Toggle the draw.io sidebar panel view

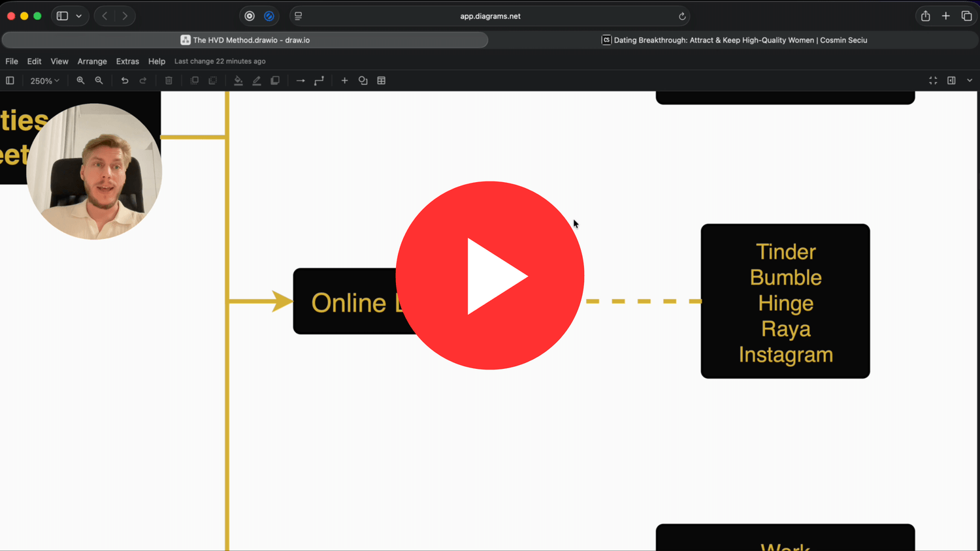pos(10,81)
